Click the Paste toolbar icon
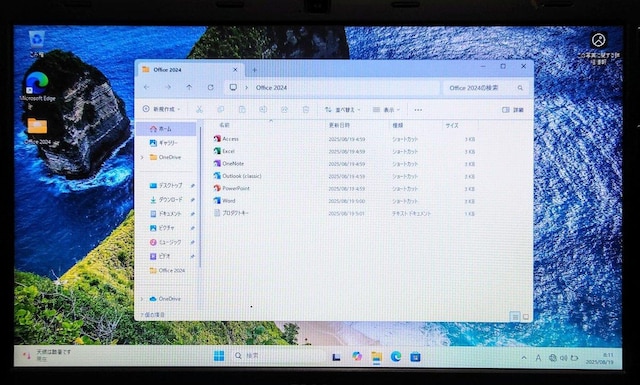The height and width of the screenshot is (385, 640). pyautogui.click(x=242, y=109)
